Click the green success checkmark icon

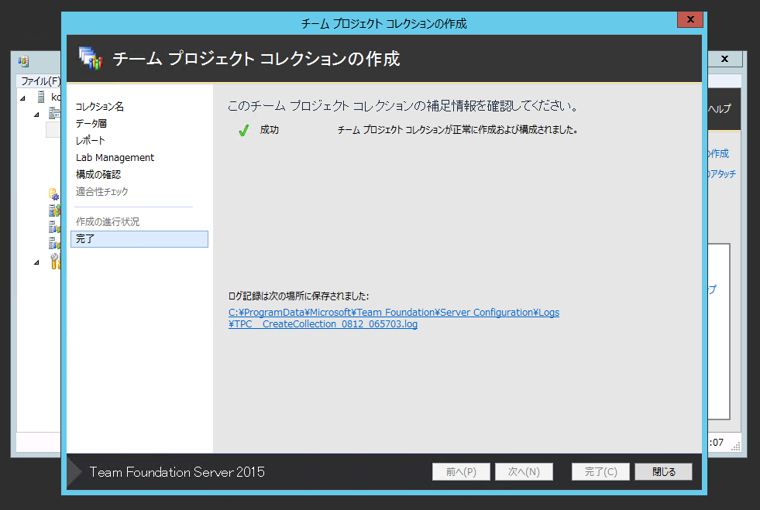244,130
